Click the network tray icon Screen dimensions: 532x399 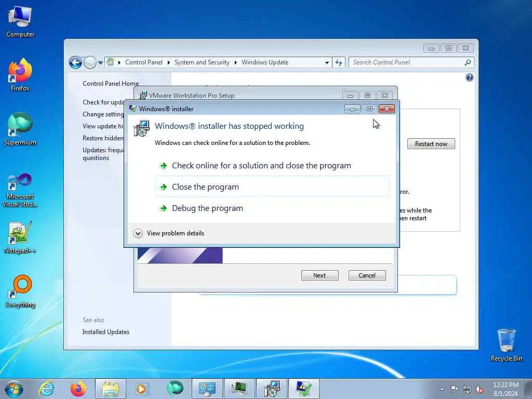(x=467, y=389)
